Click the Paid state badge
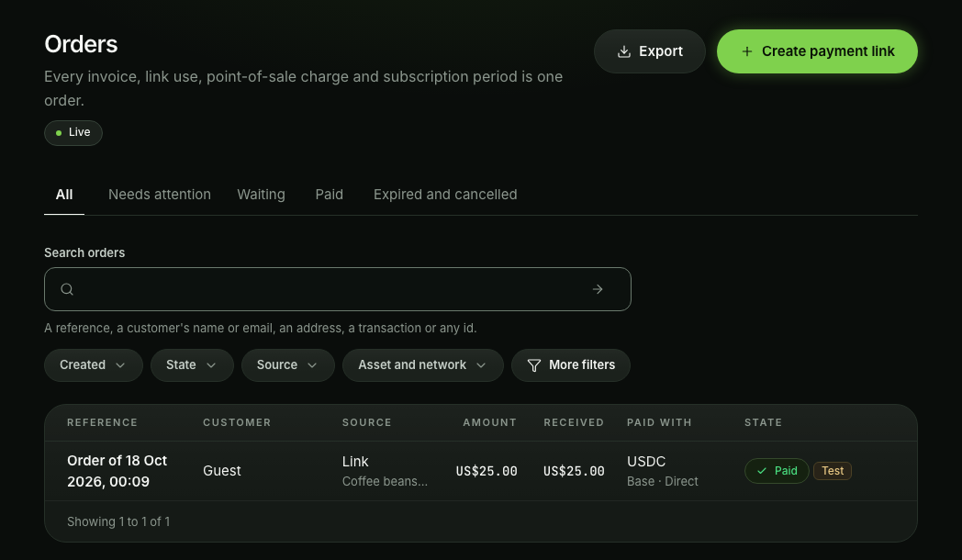This screenshot has width=962, height=560. 777,471
